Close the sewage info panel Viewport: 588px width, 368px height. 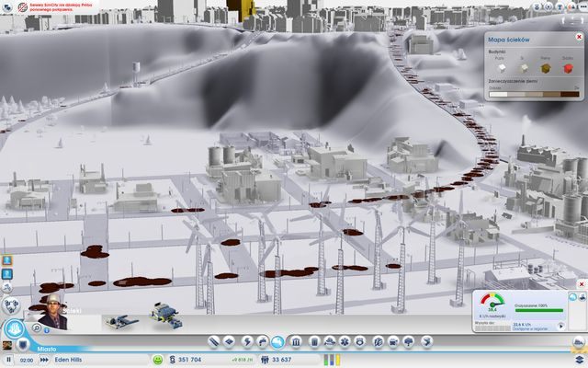(582, 284)
